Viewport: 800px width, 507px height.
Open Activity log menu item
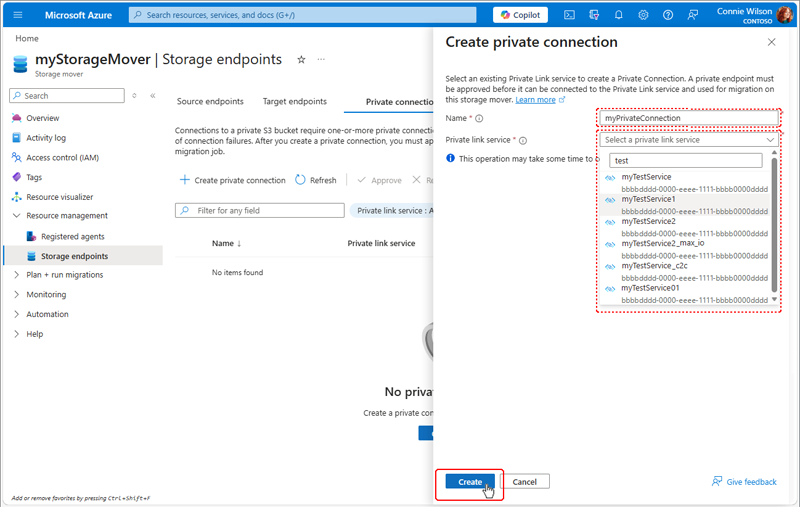(x=46, y=138)
